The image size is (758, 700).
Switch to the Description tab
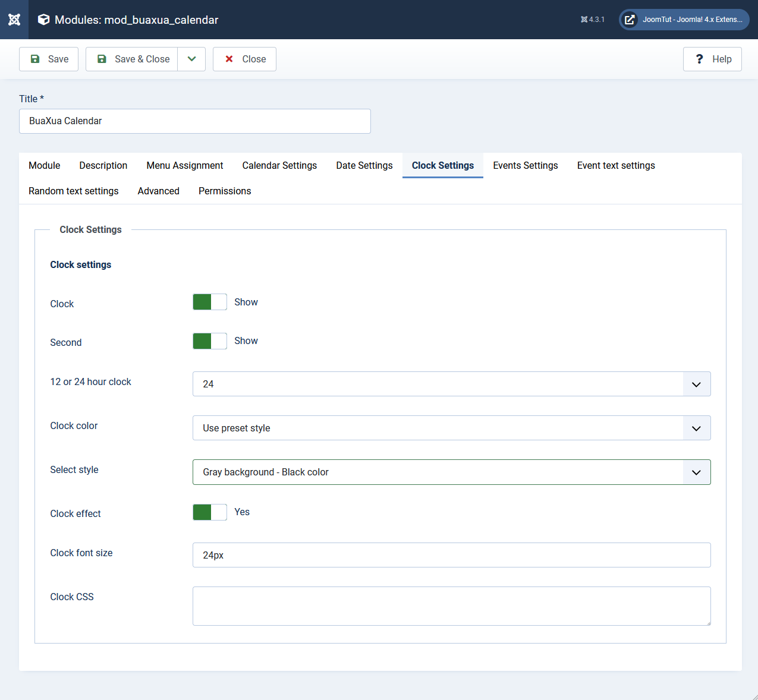[103, 165]
